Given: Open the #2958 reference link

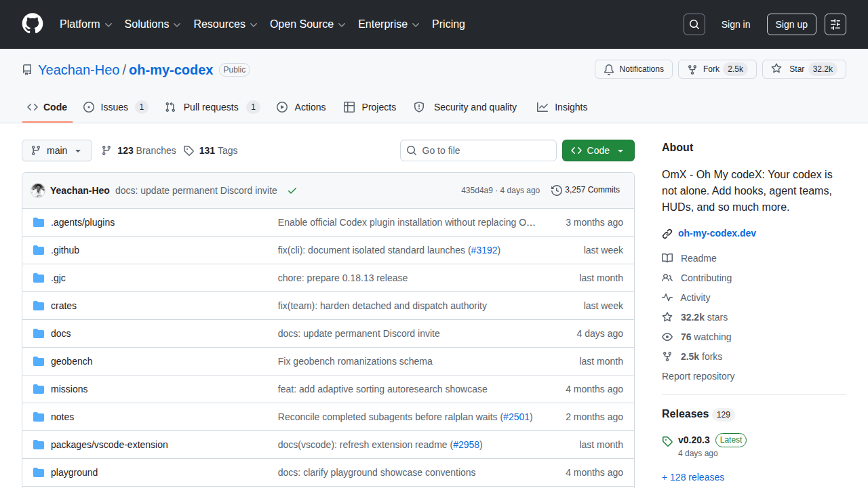Looking at the screenshot, I should click(467, 445).
